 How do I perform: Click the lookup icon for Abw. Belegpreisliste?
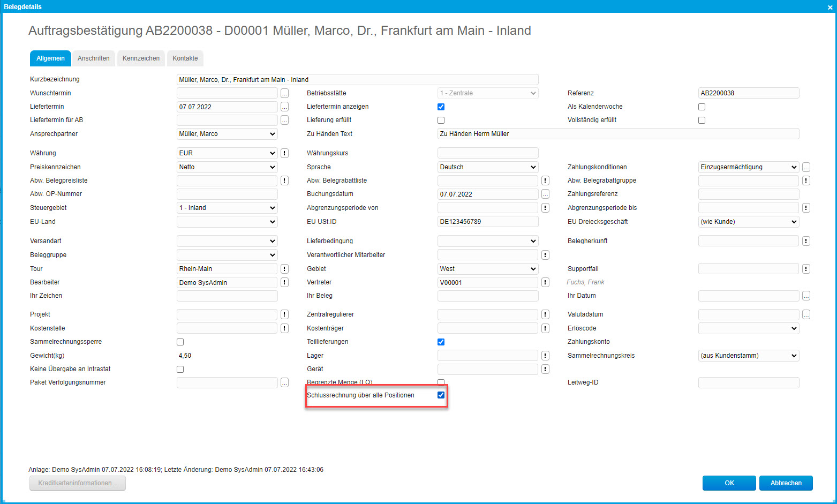(x=284, y=180)
